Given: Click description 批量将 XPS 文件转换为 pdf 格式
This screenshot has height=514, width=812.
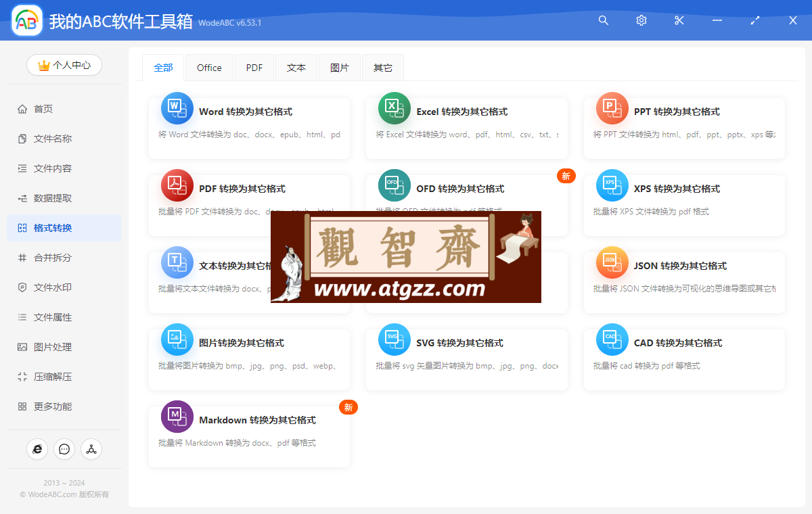Looking at the screenshot, I should [651, 212].
